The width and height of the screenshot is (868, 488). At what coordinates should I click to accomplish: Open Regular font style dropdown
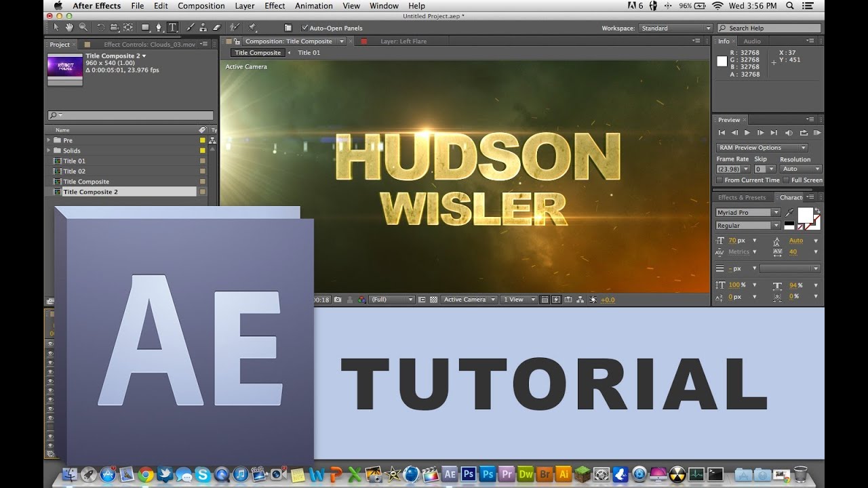click(749, 226)
